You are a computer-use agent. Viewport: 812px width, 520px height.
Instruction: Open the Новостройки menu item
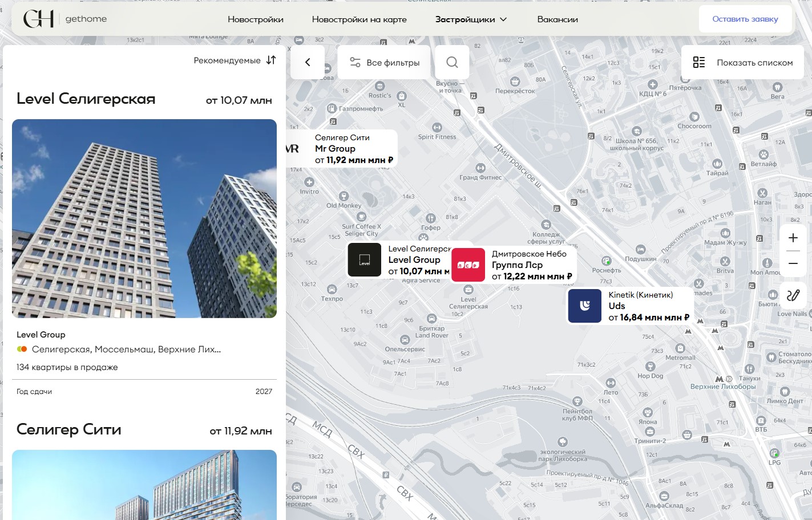tap(256, 19)
